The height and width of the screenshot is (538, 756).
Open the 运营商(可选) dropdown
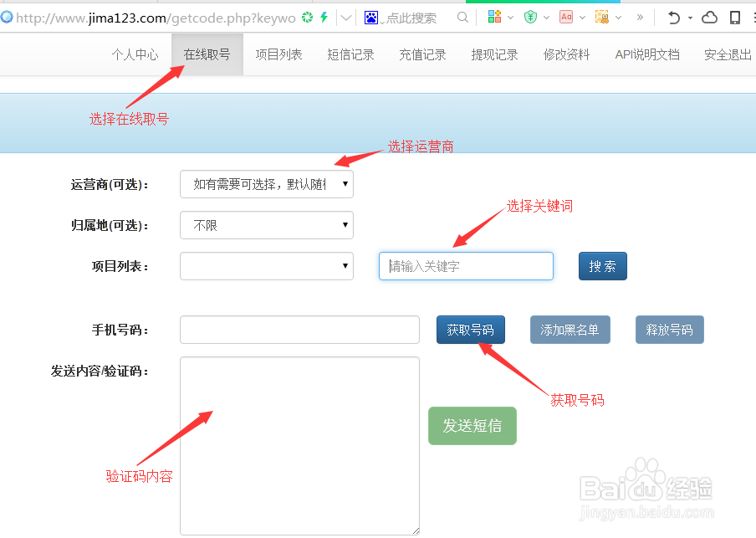click(x=266, y=184)
